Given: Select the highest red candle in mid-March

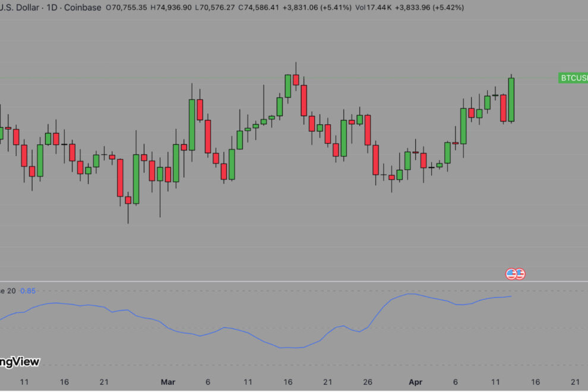Looking at the screenshot, I should point(296,80).
